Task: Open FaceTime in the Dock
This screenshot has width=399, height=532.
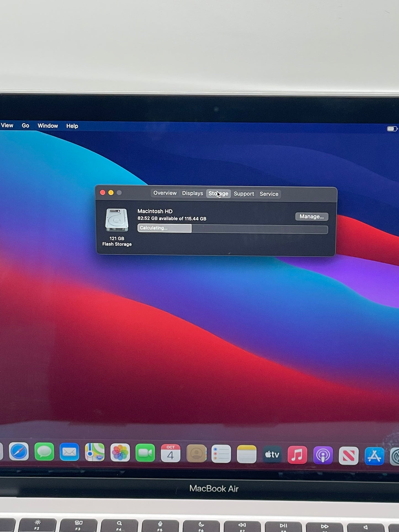Action: click(x=145, y=453)
